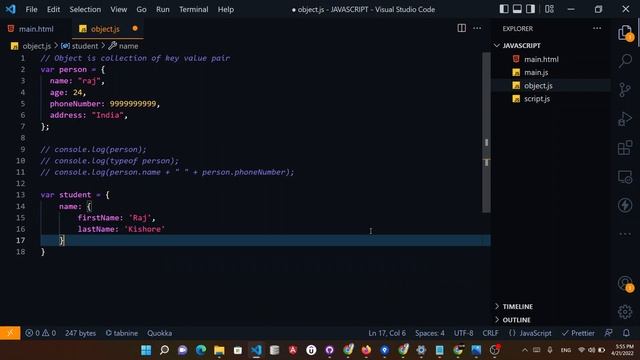Click the Quokka status bar item

point(160,333)
